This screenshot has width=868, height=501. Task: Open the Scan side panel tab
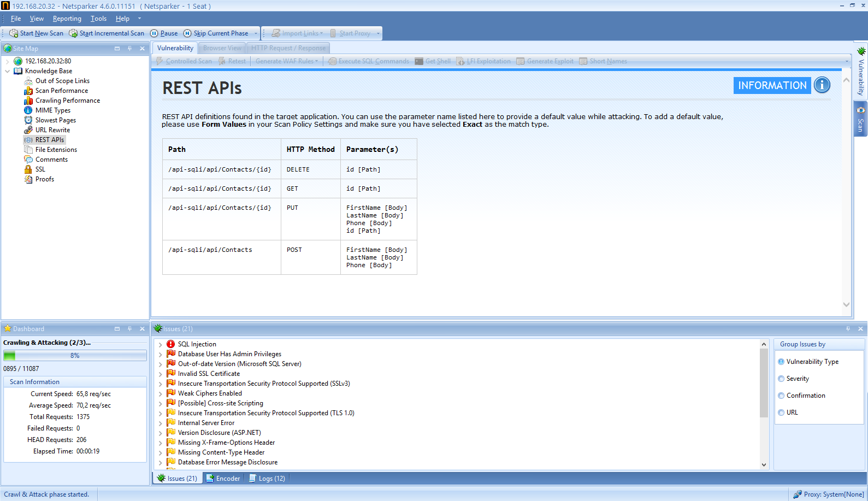(x=861, y=119)
